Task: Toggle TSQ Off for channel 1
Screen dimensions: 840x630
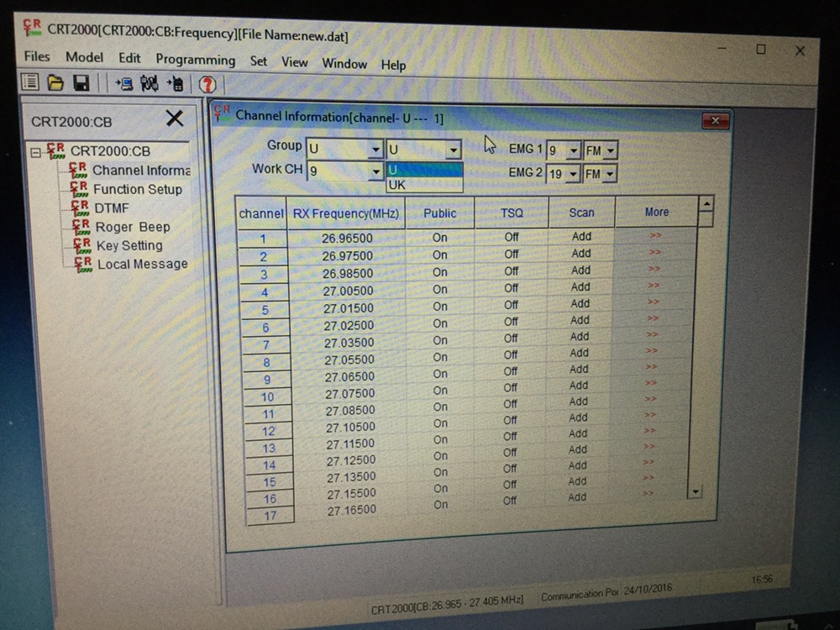Action: click(512, 236)
